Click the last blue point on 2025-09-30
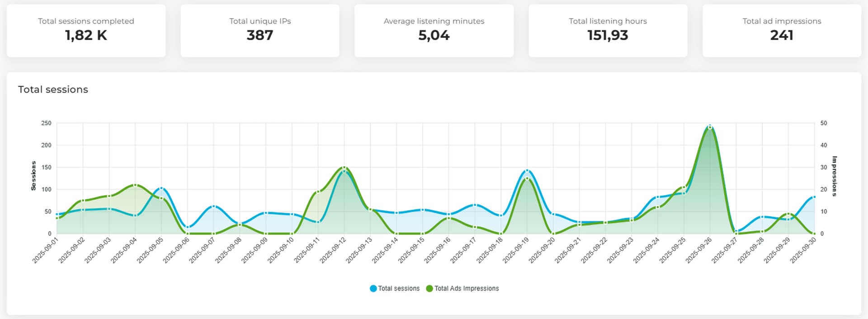 point(814,197)
